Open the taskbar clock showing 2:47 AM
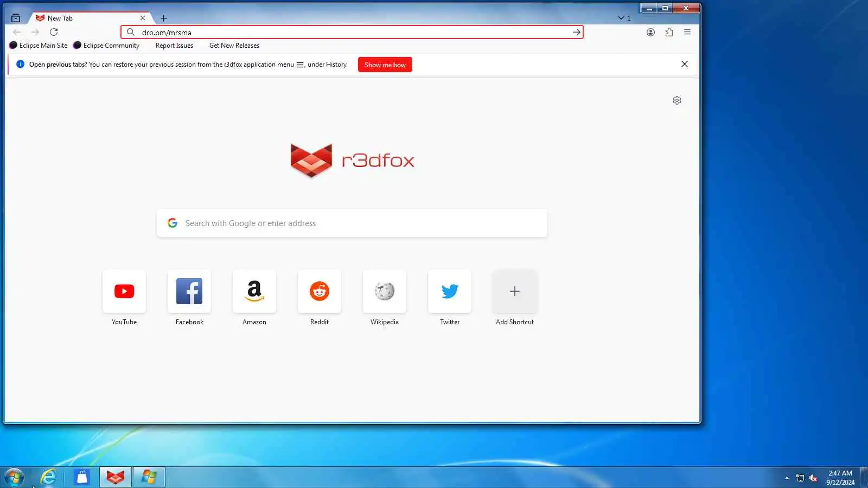868x488 pixels. (840, 478)
